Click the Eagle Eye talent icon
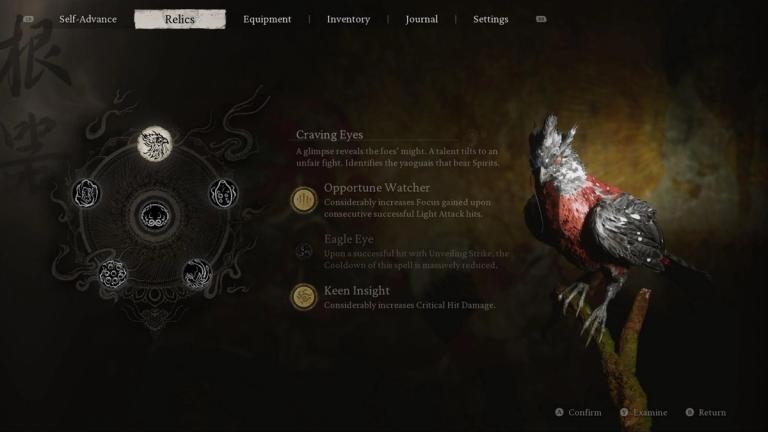Image resolution: width=768 pixels, height=432 pixels. pyautogui.click(x=304, y=251)
